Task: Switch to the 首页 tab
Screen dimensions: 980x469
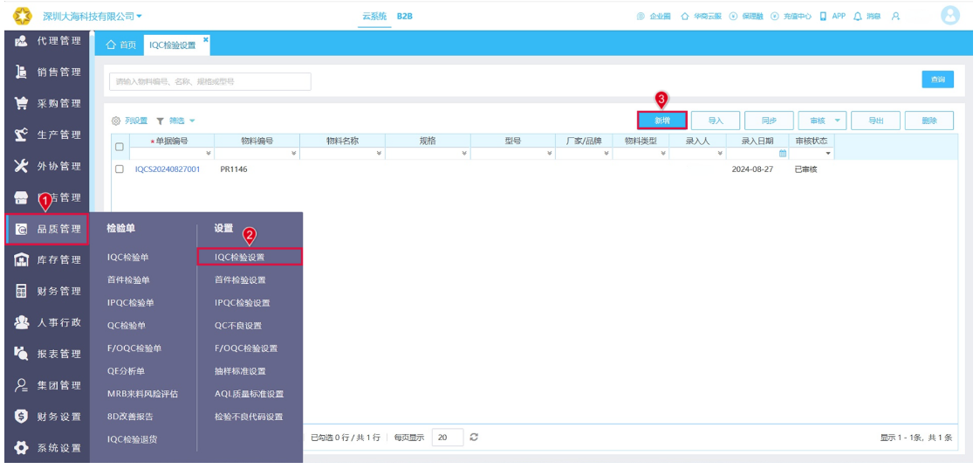Action: [120, 45]
